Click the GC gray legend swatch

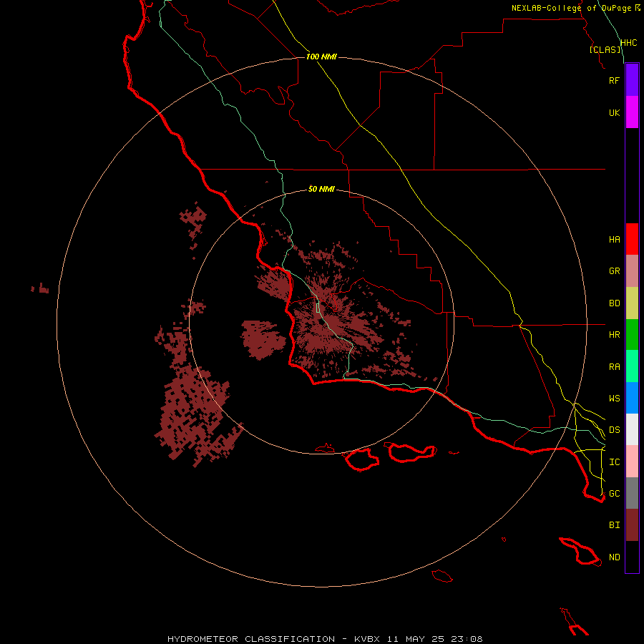[x=632, y=493]
